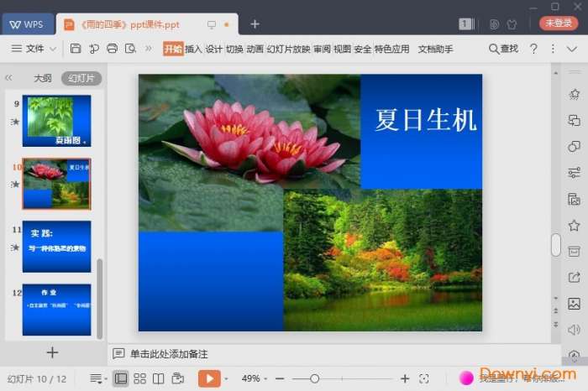Start slideshow with orange play button
588x391 pixels.
[x=208, y=378]
